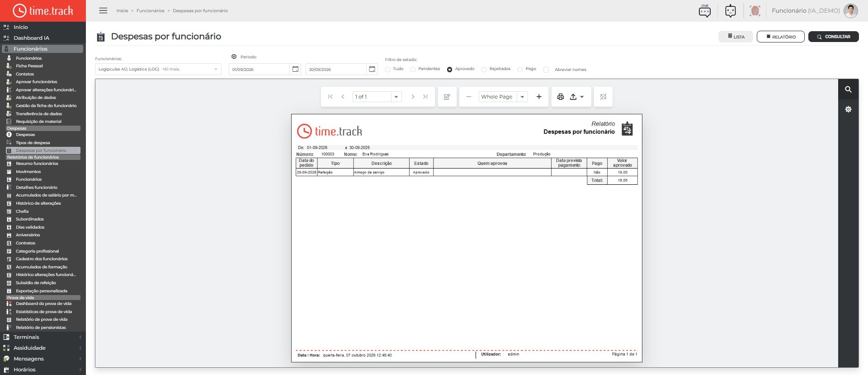Expand the Terminais sidebar section
The height and width of the screenshot is (375, 868).
pyautogui.click(x=43, y=337)
